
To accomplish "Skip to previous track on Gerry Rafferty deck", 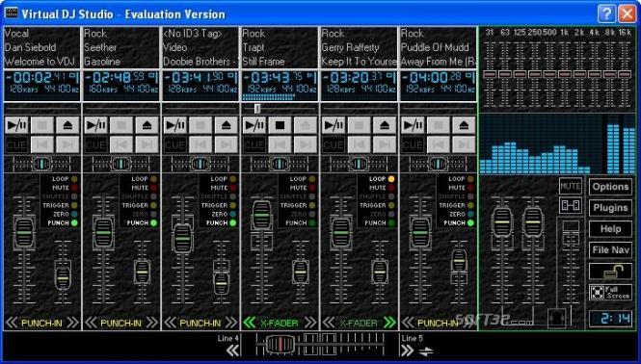I will (360, 144).
